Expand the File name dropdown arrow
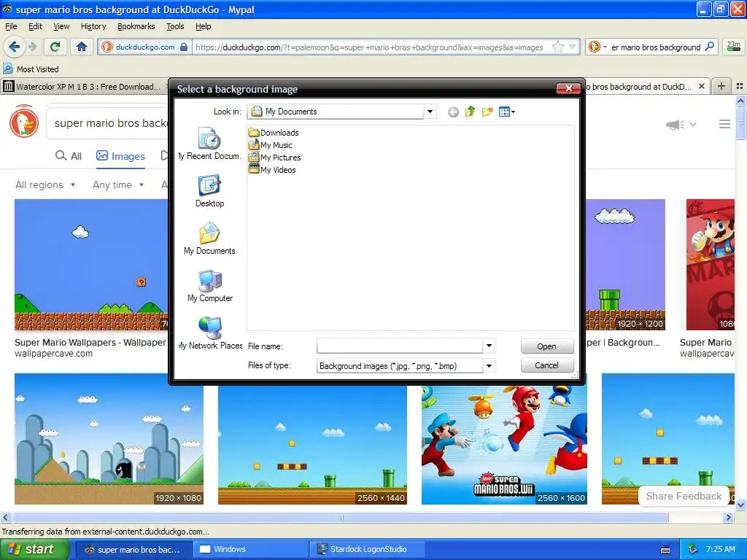Screen dimensions: 747x560 [x=489, y=346]
